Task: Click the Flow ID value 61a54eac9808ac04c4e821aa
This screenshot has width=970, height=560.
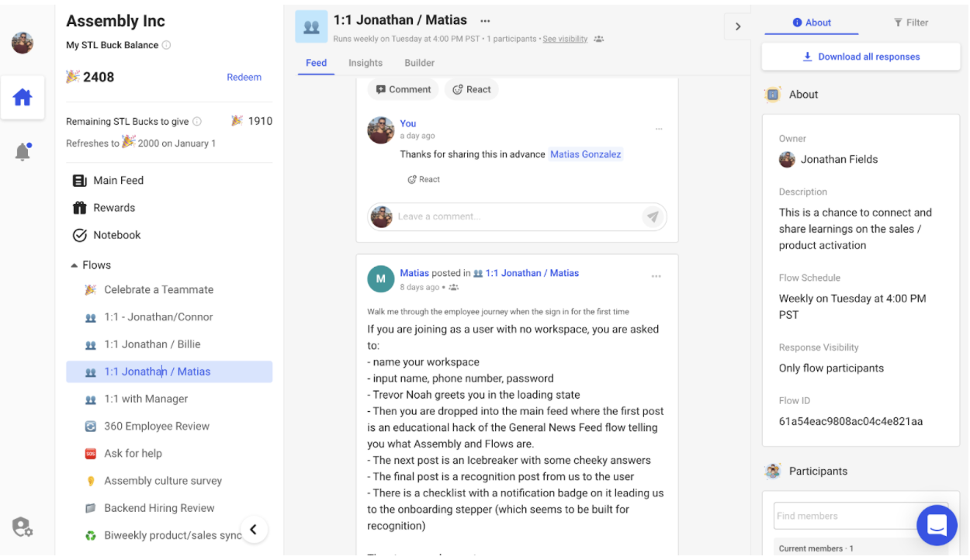Action: pyautogui.click(x=850, y=422)
